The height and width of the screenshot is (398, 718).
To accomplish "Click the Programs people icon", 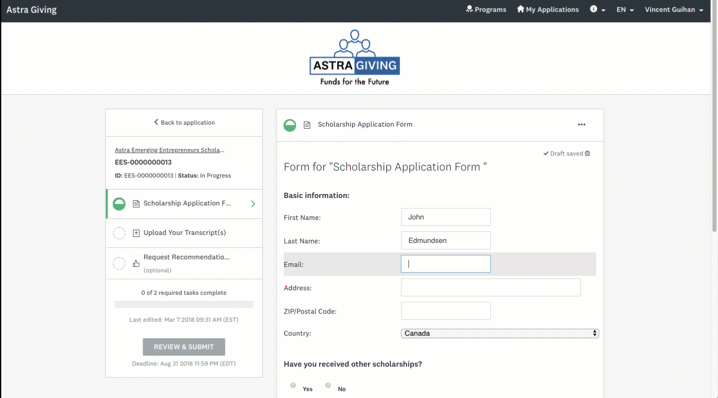I will (469, 9).
